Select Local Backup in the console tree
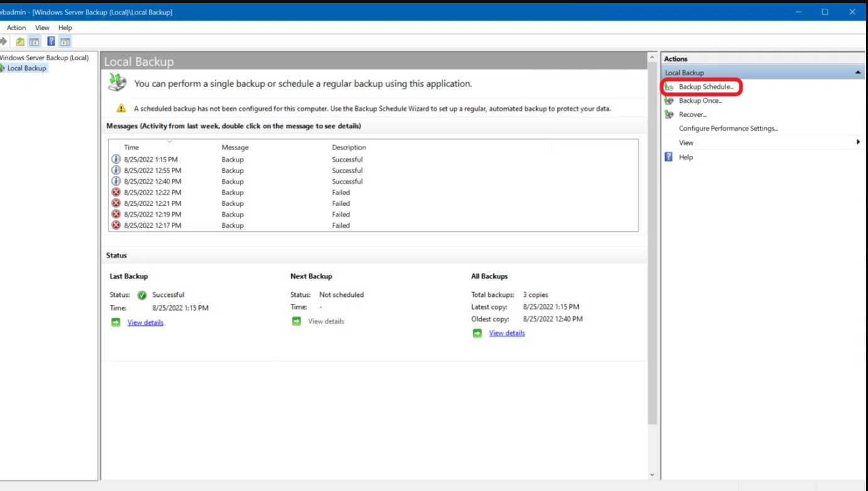 (x=26, y=68)
